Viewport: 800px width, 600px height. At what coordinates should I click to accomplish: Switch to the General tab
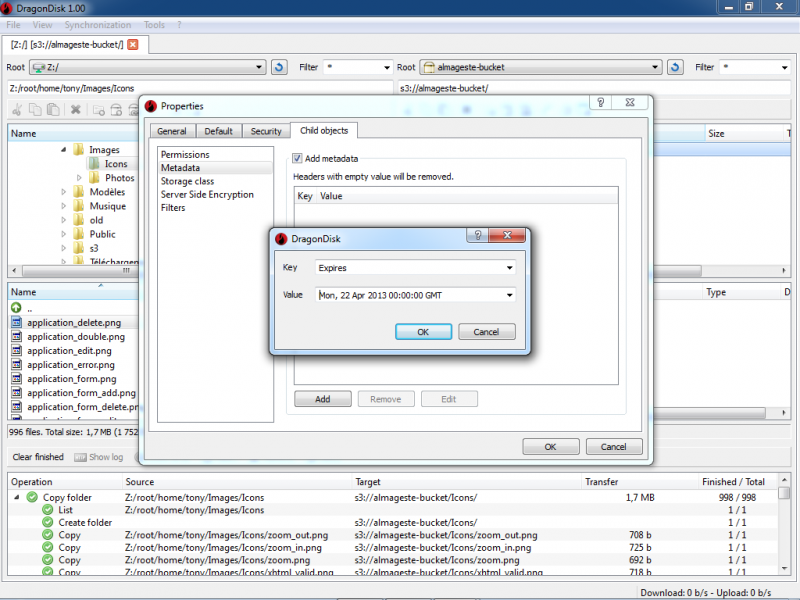click(x=172, y=131)
